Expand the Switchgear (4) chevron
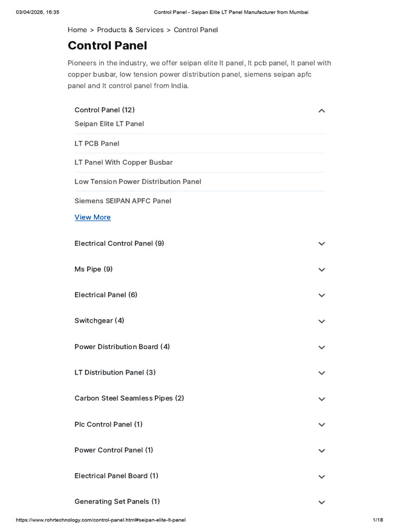399x532 pixels. click(x=322, y=321)
